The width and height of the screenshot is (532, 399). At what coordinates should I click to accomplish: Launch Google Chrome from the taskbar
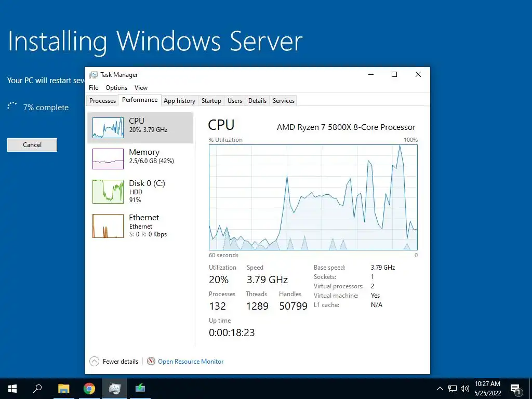click(89, 389)
